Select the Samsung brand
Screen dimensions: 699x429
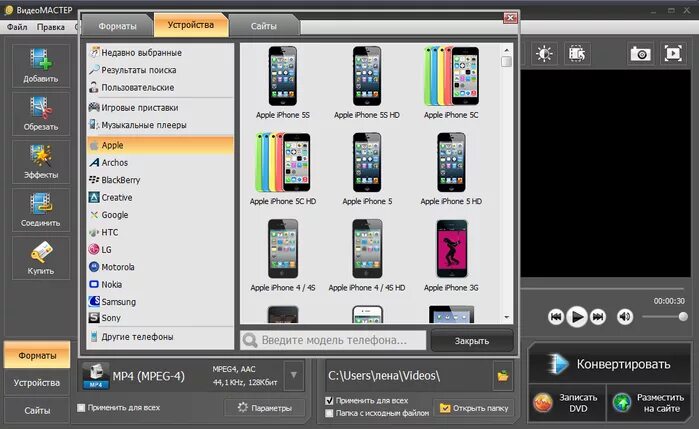(x=160, y=301)
